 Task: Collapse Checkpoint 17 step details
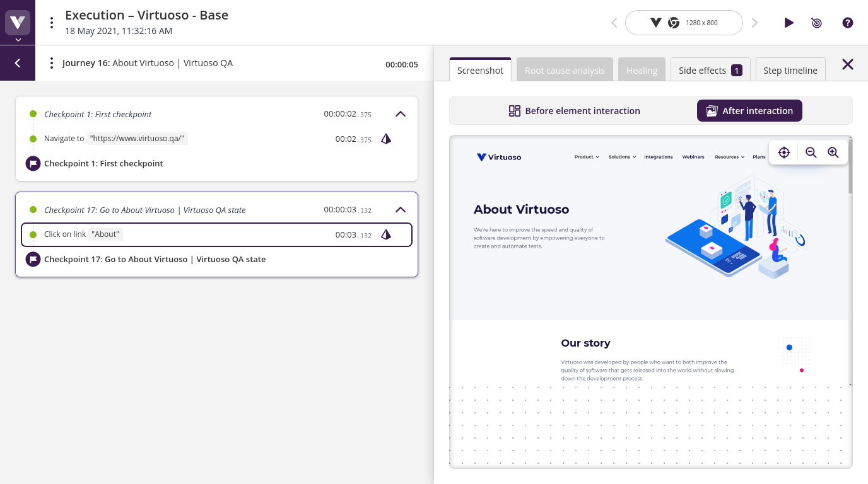(400, 210)
